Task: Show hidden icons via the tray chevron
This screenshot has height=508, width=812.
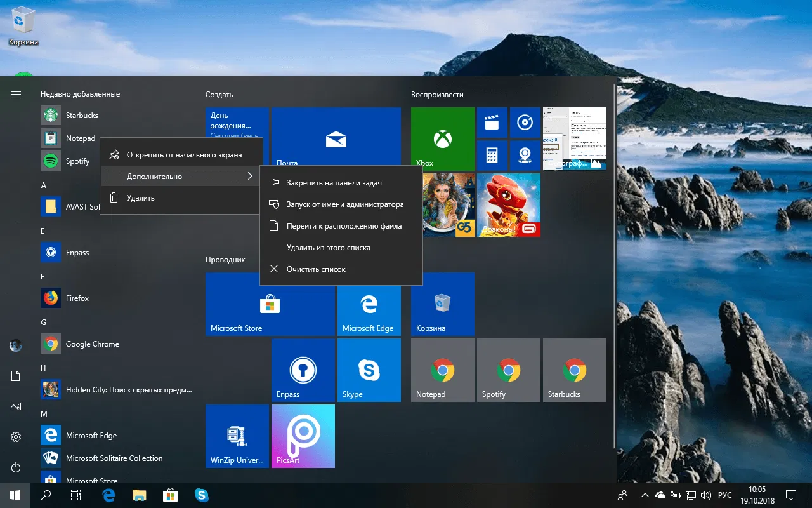Action: tap(645, 495)
